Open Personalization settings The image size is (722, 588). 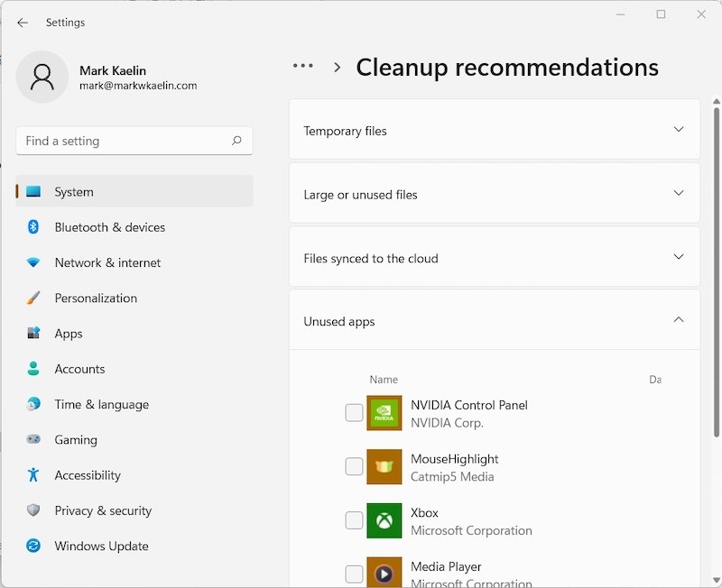click(96, 298)
